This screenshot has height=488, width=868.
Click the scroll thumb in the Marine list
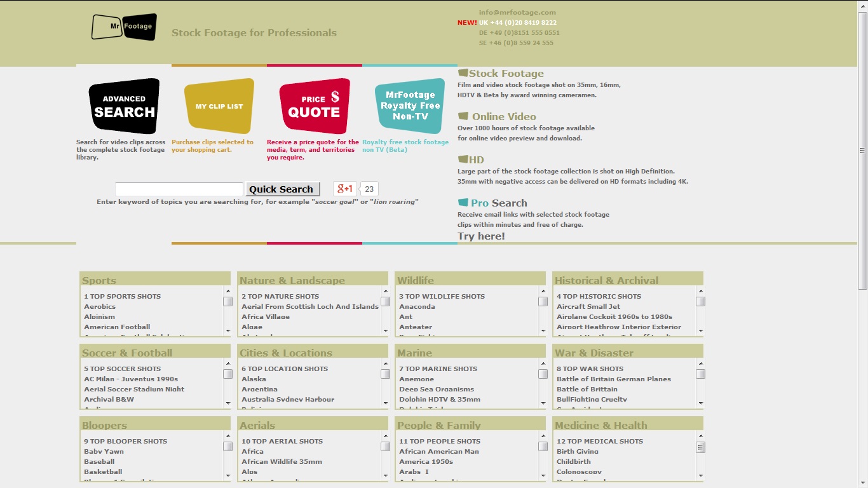tap(543, 374)
